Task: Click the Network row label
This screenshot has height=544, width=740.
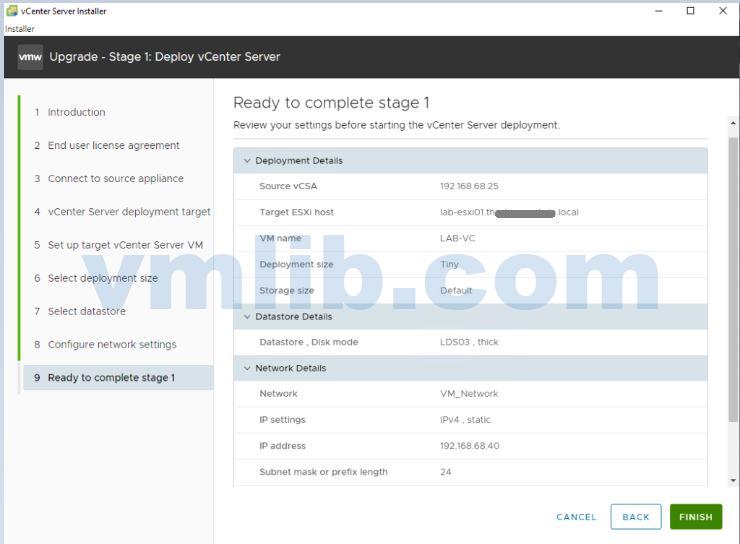Action: (x=278, y=393)
